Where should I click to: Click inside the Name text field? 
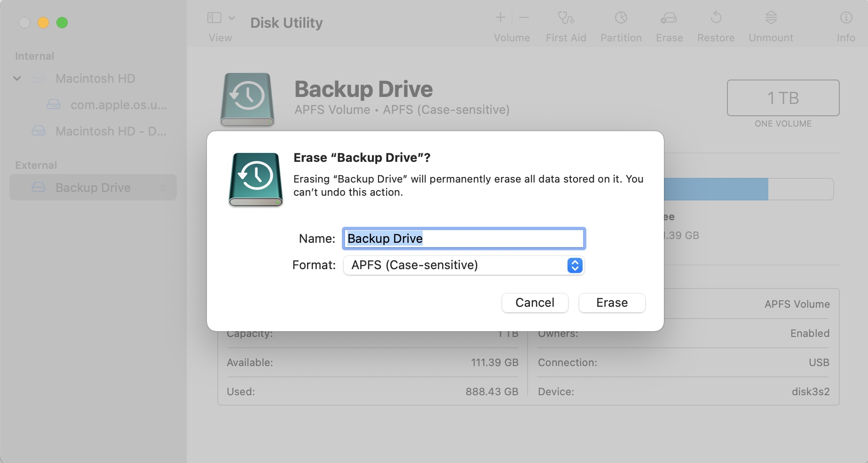pos(463,239)
